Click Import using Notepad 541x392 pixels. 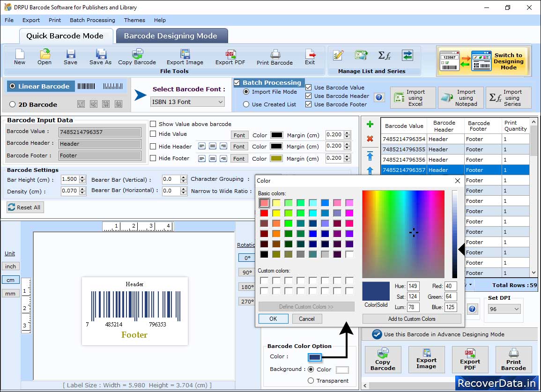[461, 98]
